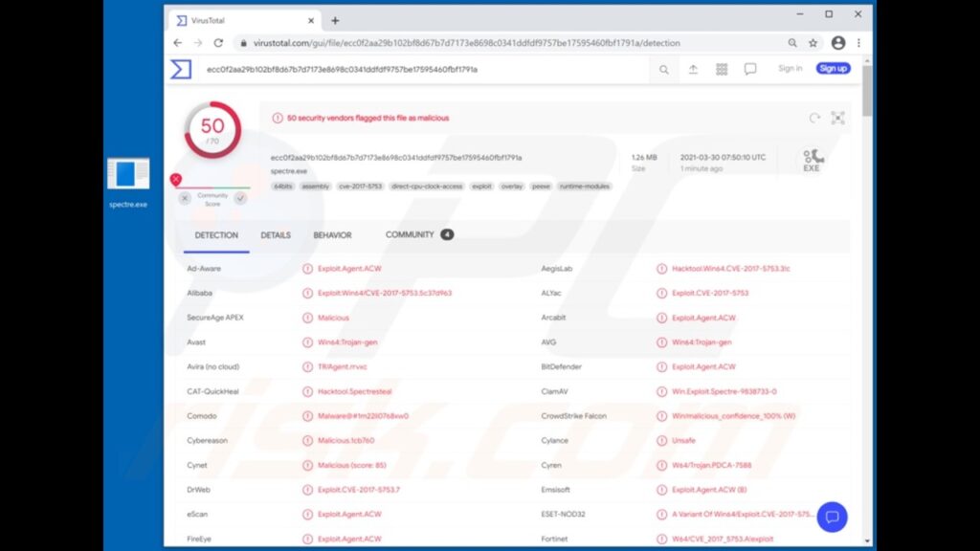Open a new browser tab
The image size is (980, 551).
click(x=335, y=21)
